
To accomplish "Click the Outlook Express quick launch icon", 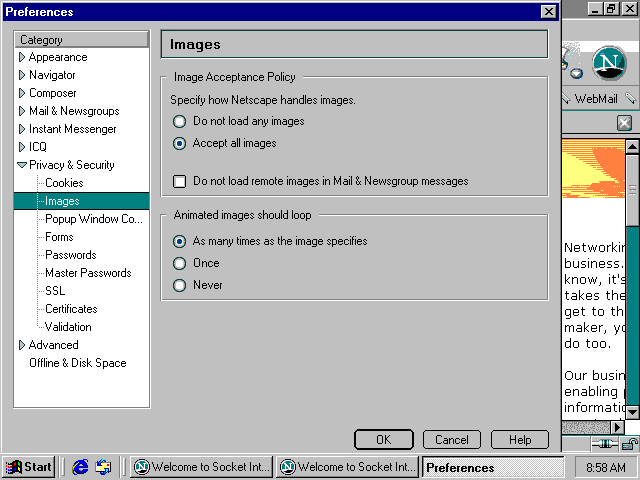I will pos(103,467).
